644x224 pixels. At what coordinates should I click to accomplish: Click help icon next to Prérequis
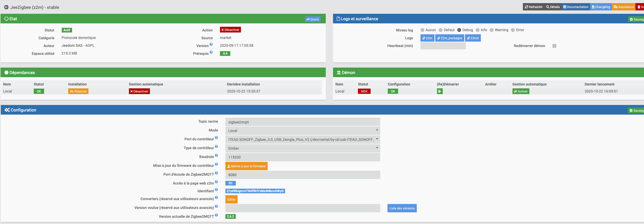pyautogui.click(x=211, y=52)
